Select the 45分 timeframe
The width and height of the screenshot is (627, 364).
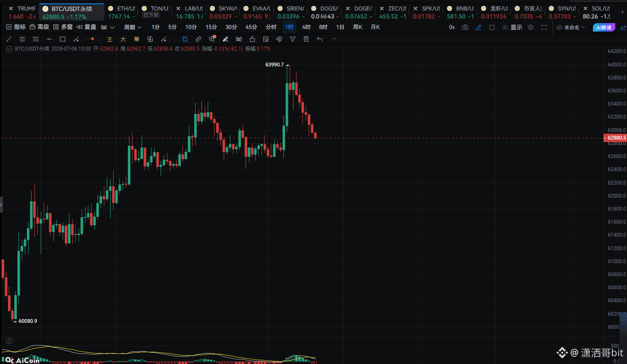tap(251, 27)
